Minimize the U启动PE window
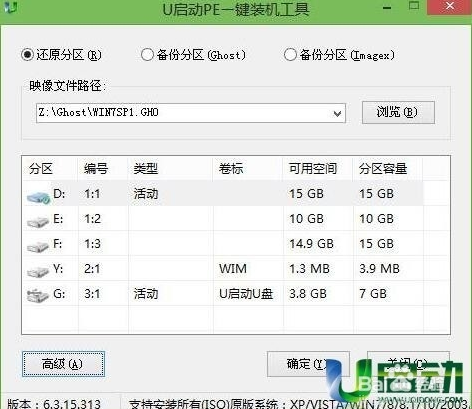The width and height of the screenshot is (472, 409). pos(387,7)
